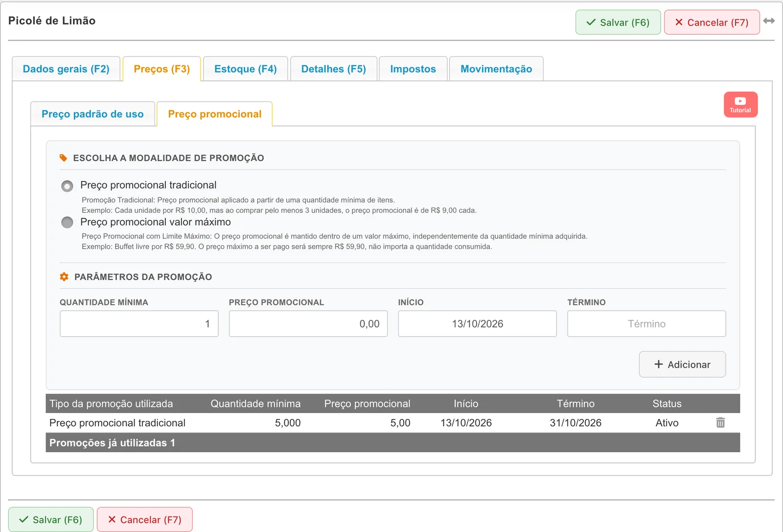Focus the Preço promocional value field
The image size is (783, 532).
(308, 324)
